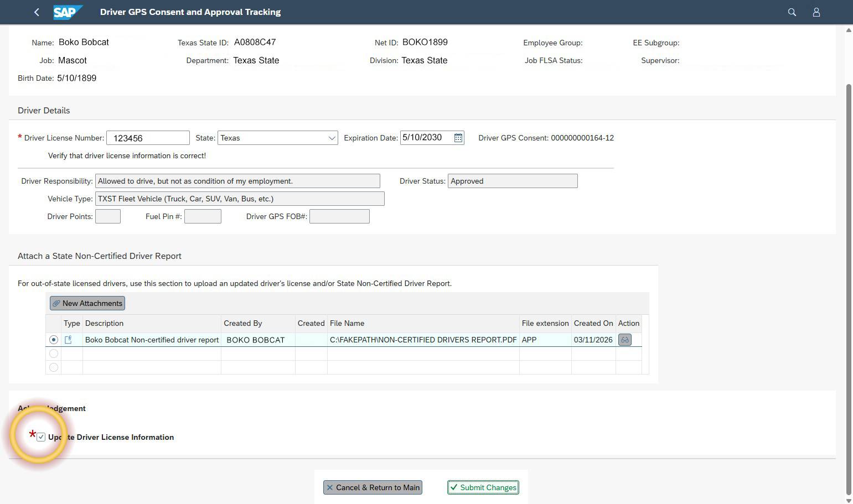
Task: Open the Expiration Date calendar picker
Action: point(457,138)
